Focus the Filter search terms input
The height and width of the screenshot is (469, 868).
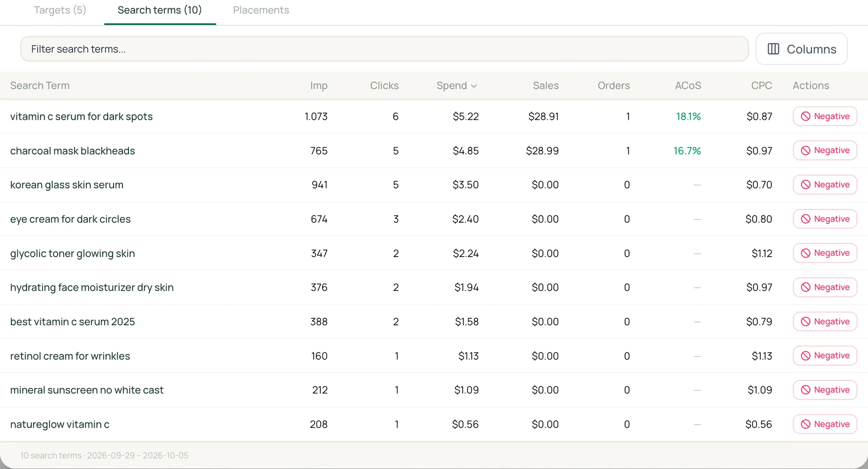tap(384, 49)
